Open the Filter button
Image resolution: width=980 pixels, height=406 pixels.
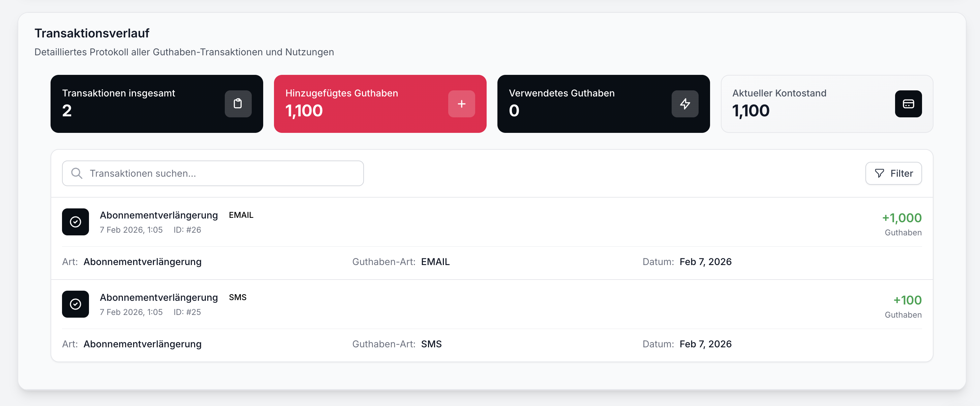pyautogui.click(x=893, y=173)
